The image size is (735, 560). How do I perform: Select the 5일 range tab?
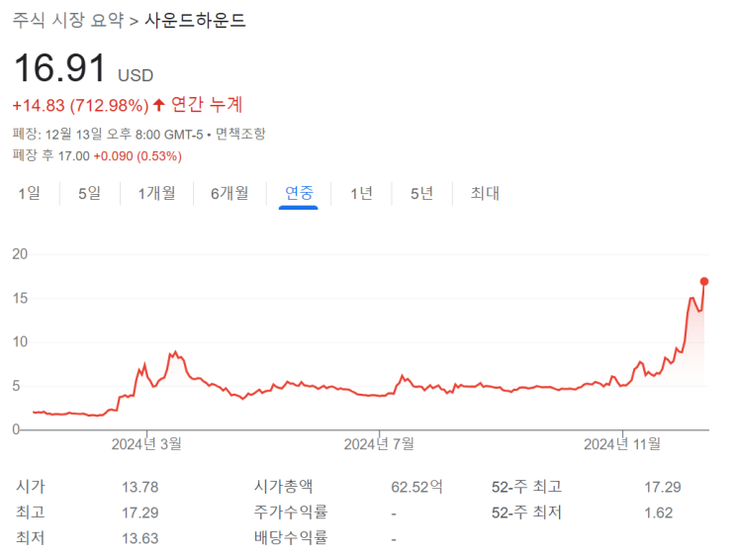point(90,193)
